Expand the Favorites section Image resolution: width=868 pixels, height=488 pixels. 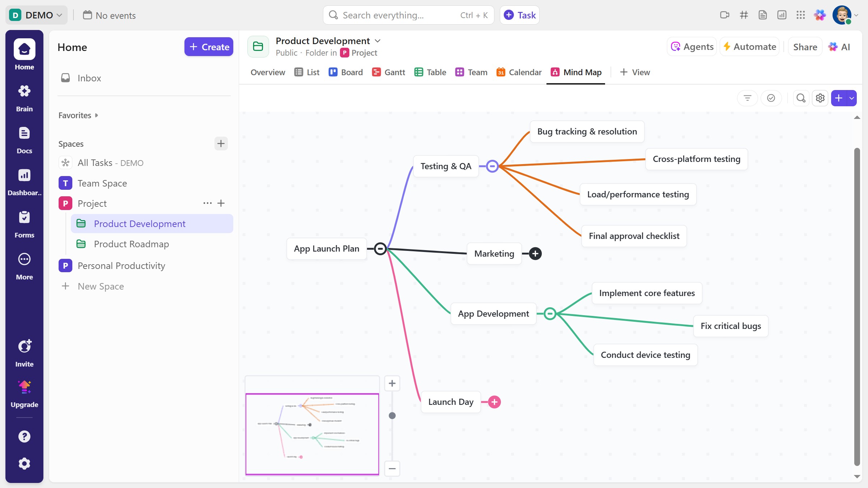[x=97, y=115]
